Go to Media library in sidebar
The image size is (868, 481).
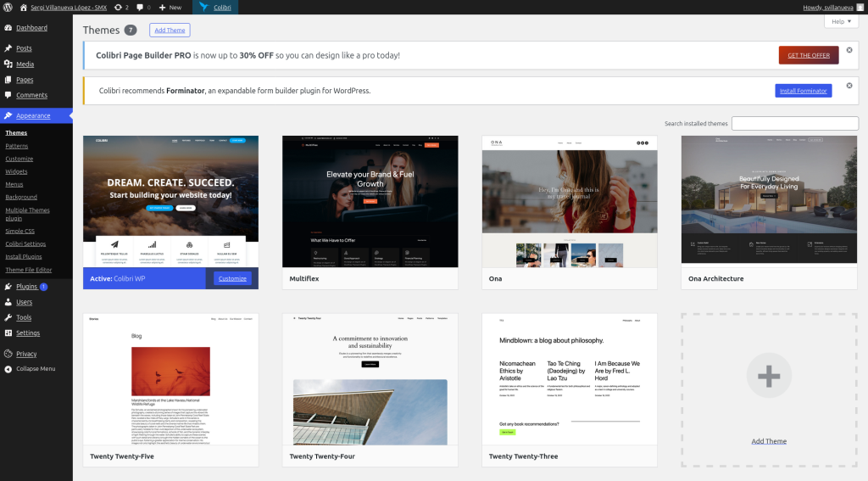click(x=25, y=64)
